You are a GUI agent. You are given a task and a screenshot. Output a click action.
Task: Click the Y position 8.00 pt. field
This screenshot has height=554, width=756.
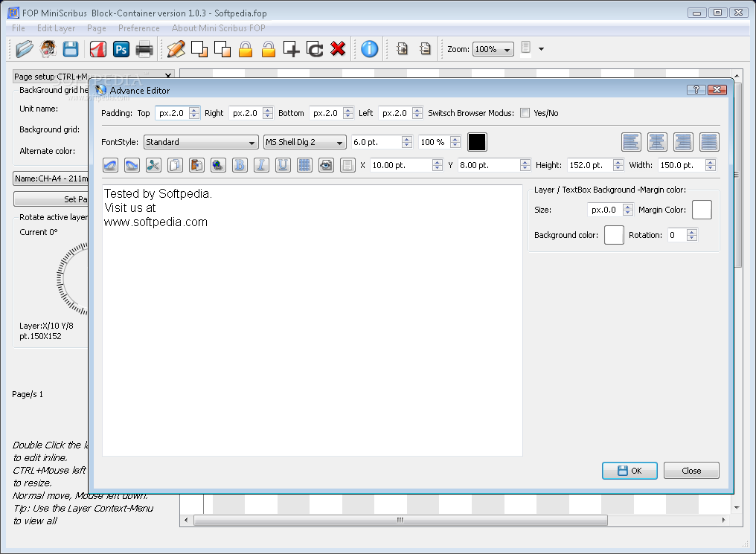(494, 165)
